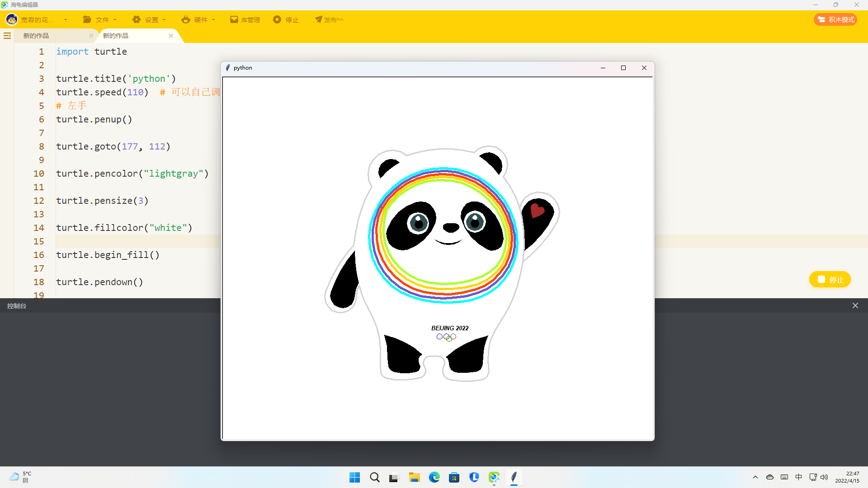Open the 设置 settings menu
This screenshot has height=488, width=868.
pos(149,20)
